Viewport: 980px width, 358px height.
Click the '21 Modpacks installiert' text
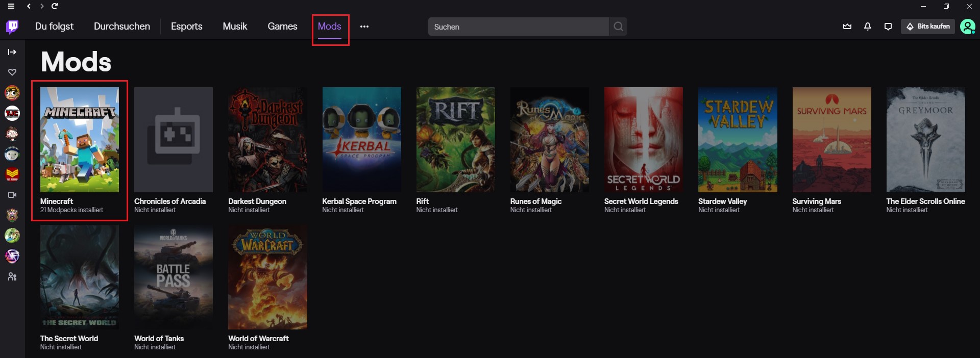pos(71,210)
